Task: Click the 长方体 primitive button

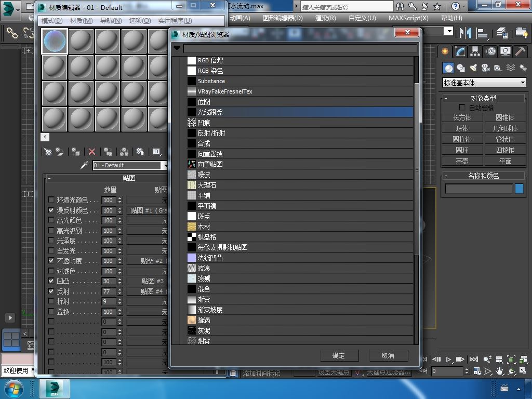Action: tap(462, 117)
